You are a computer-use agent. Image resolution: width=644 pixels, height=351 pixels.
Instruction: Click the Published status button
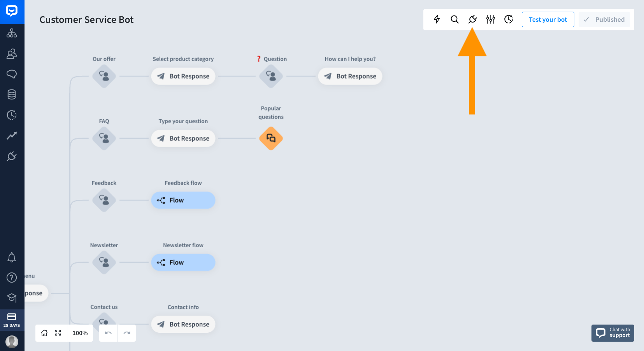point(604,19)
